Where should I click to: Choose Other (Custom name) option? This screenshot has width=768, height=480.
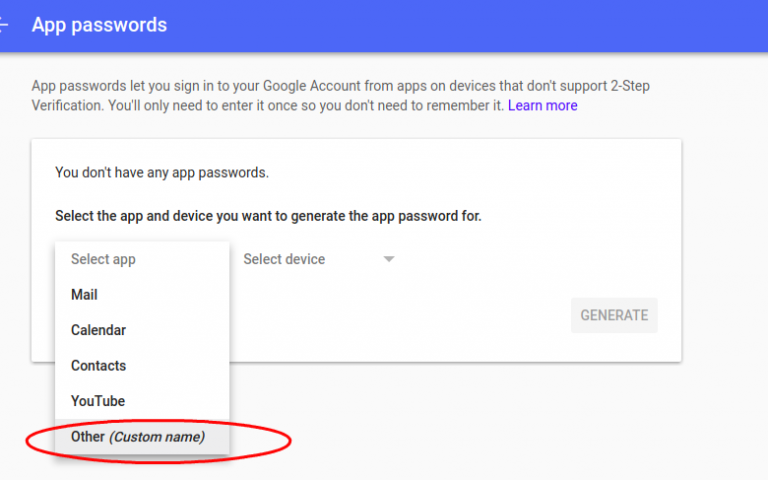click(137, 437)
